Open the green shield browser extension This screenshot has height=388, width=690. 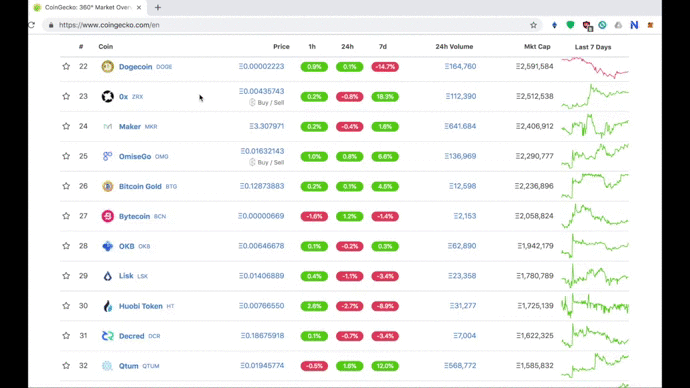click(x=570, y=25)
